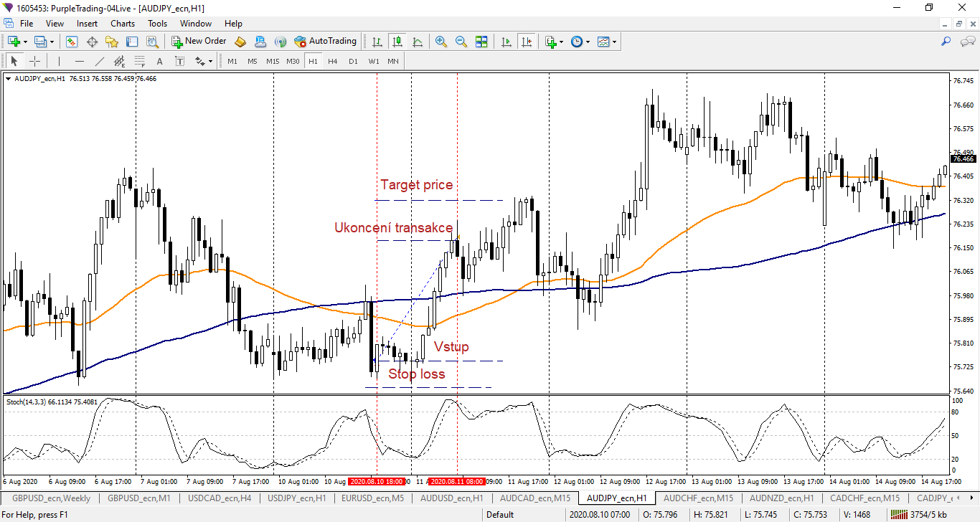Screen dimensions: 980x522
Task: Switch chart to candlesticks style
Action: coord(397,42)
